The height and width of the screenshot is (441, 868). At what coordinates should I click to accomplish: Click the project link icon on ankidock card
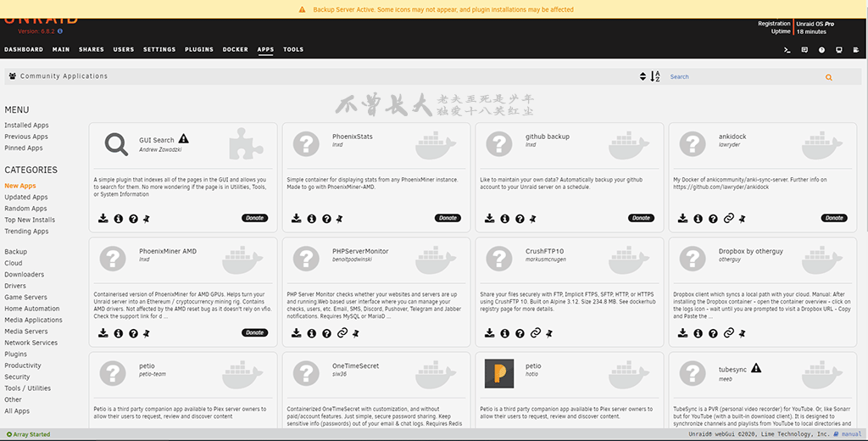click(728, 219)
